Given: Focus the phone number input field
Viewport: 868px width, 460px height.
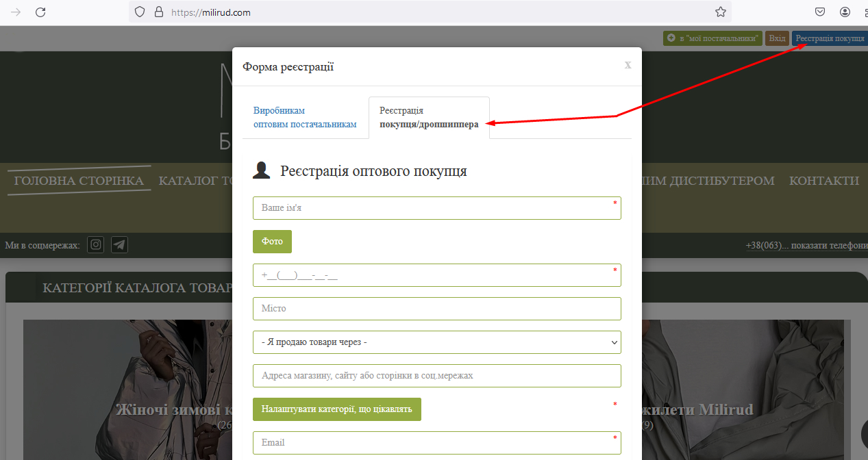Looking at the screenshot, I should coord(436,275).
